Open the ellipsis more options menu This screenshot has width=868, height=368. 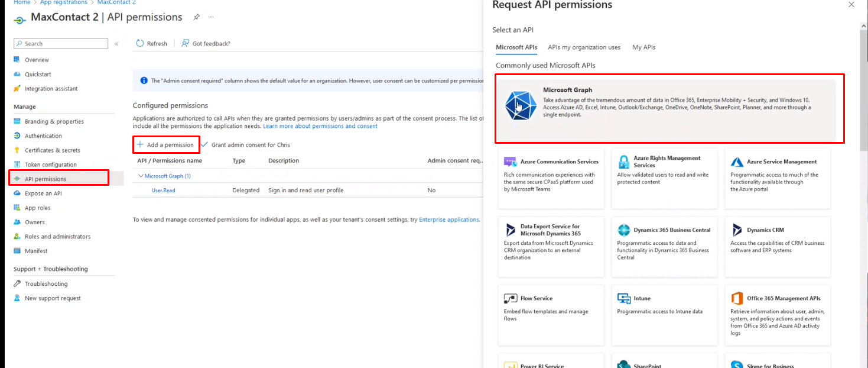[210, 18]
